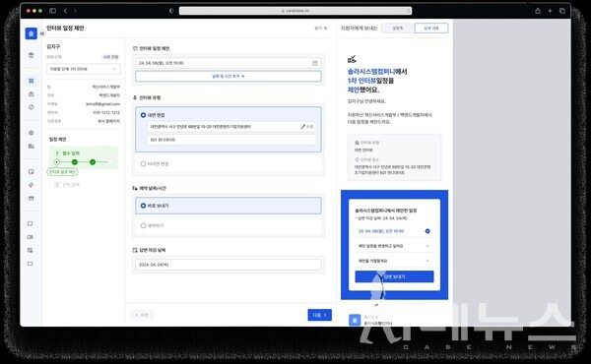Click the detailed address field with 501
The image size is (591, 364).
(231, 140)
